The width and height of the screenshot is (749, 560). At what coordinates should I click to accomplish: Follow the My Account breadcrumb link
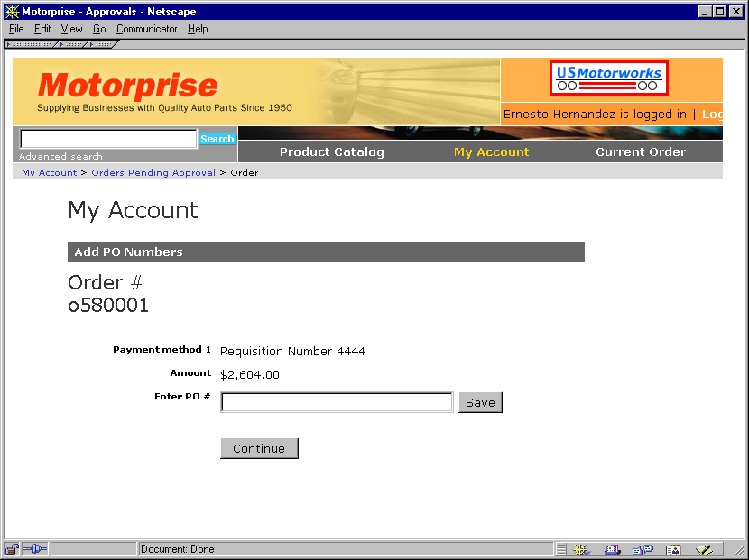click(x=50, y=173)
